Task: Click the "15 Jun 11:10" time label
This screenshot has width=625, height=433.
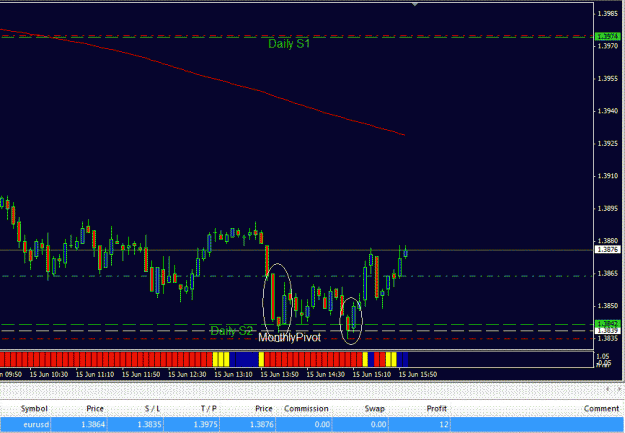Action: click(x=95, y=374)
